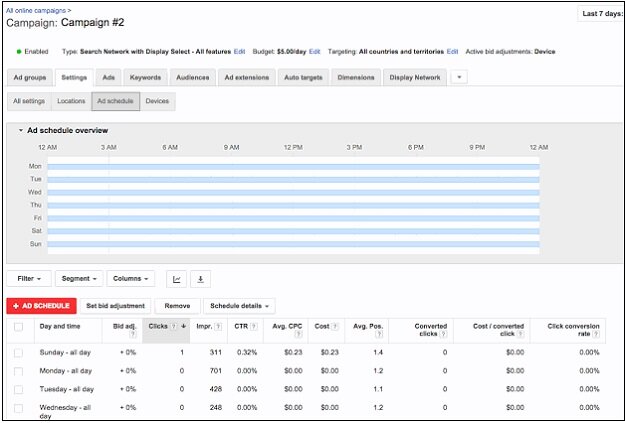625x423 pixels.
Task: Click help icon next to Bid adj.
Action: (x=132, y=335)
